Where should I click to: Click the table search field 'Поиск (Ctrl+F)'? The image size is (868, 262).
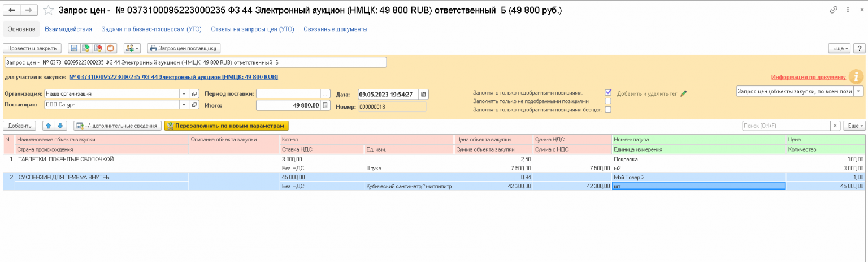[785, 126]
